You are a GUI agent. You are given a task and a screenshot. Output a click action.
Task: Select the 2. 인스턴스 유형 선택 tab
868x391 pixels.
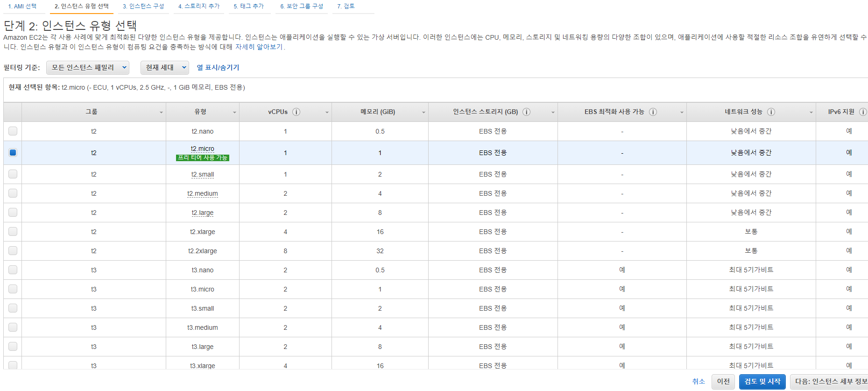pyautogui.click(x=82, y=6)
